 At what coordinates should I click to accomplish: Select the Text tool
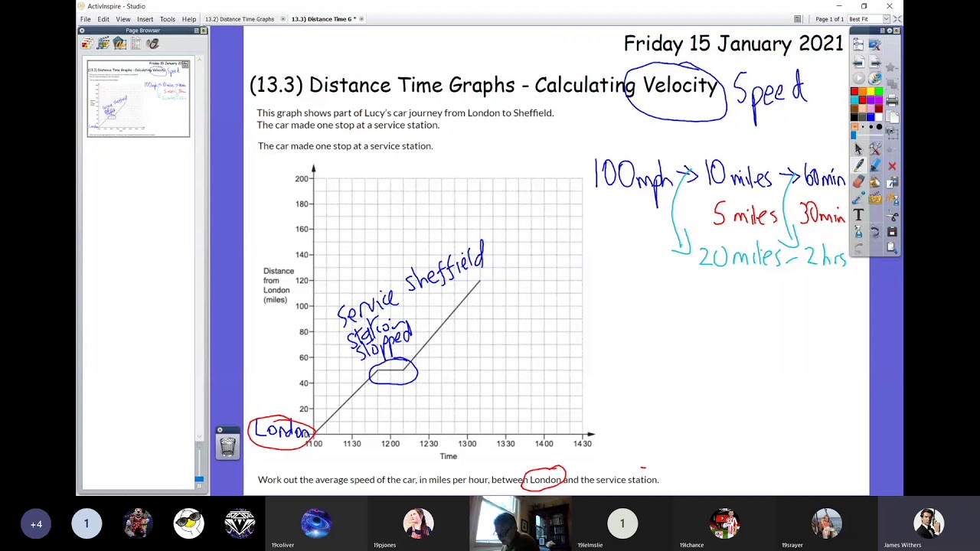click(x=857, y=214)
